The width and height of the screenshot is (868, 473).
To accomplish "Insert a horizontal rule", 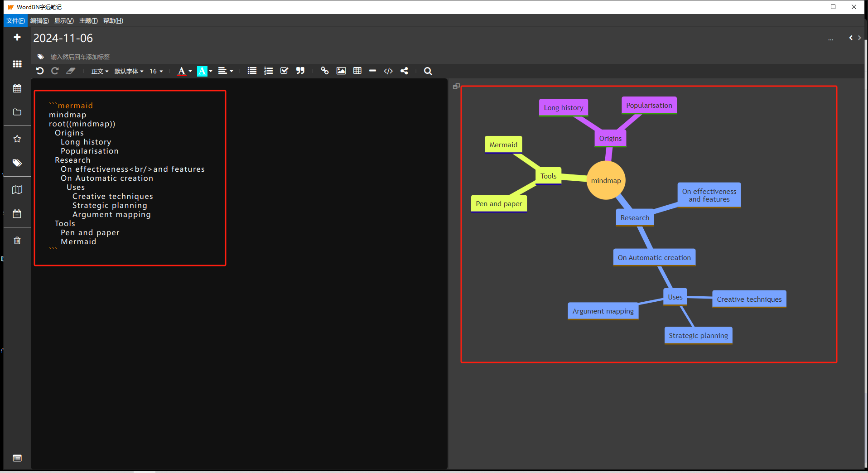I will [x=373, y=71].
